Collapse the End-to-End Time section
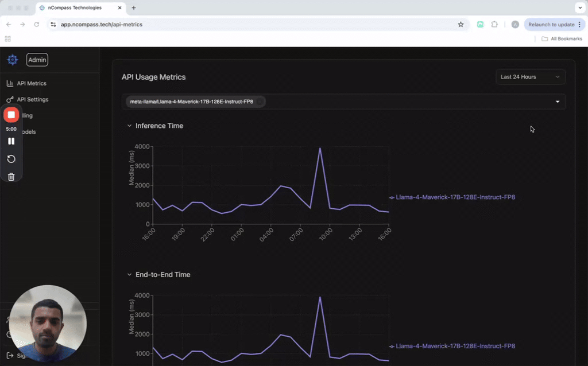588x366 pixels. (x=129, y=275)
